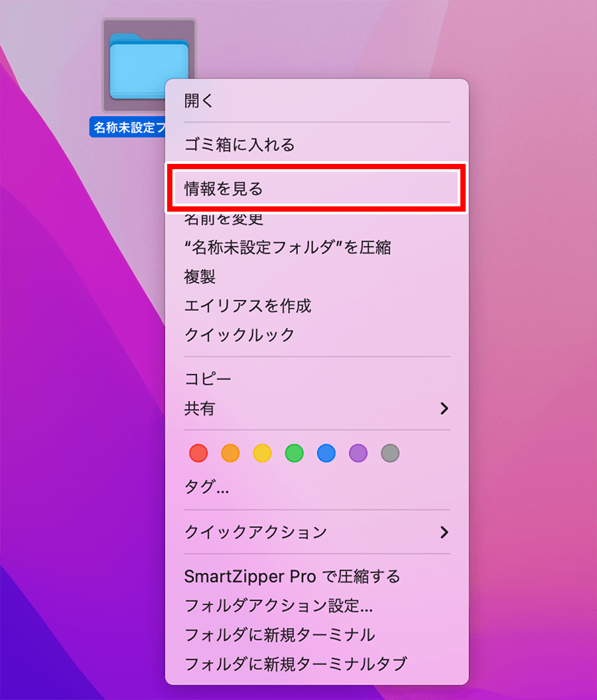Open the タグ... dialog
The height and width of the screenshot is (700, 597).
click(x=206, y=488)
